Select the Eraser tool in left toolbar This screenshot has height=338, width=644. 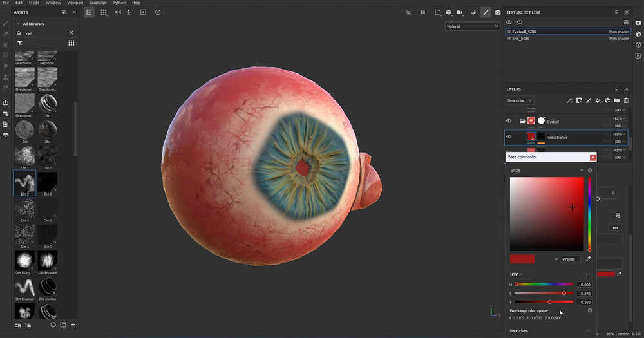[6, 34]
